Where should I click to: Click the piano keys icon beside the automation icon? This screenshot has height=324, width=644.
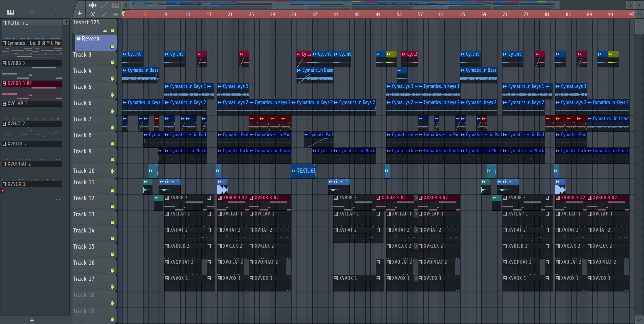[116, 5]
